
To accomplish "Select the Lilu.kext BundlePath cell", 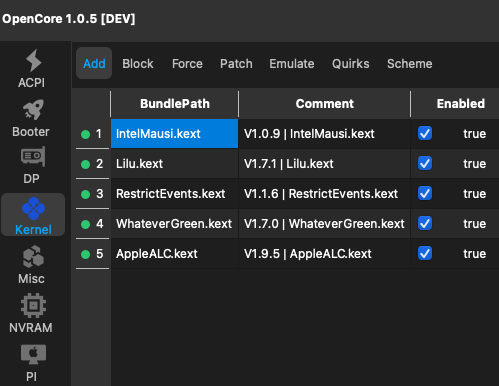I will tap(175, 164).
